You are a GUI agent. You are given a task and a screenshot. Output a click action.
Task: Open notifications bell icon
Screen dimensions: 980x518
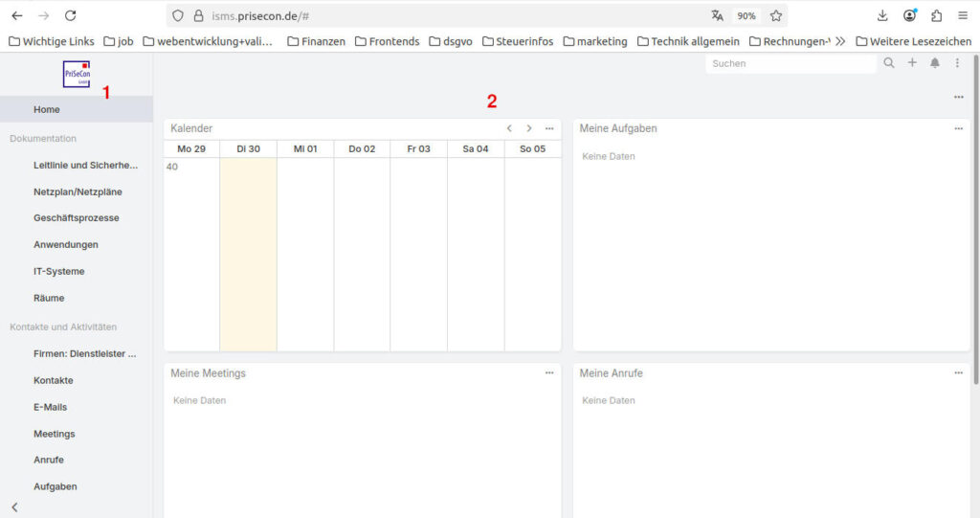point(935,63)
